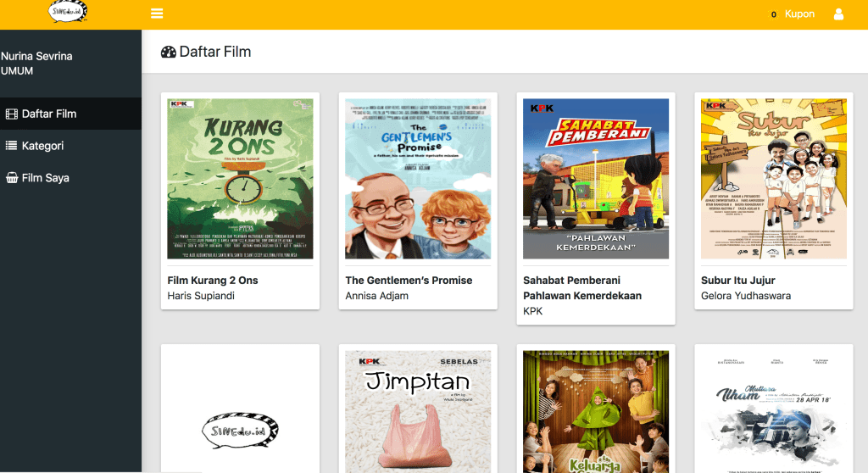Click the basket icon beside Film Saya
The height and width of the screenshot is (473, 868).
[x=12, y=178]
